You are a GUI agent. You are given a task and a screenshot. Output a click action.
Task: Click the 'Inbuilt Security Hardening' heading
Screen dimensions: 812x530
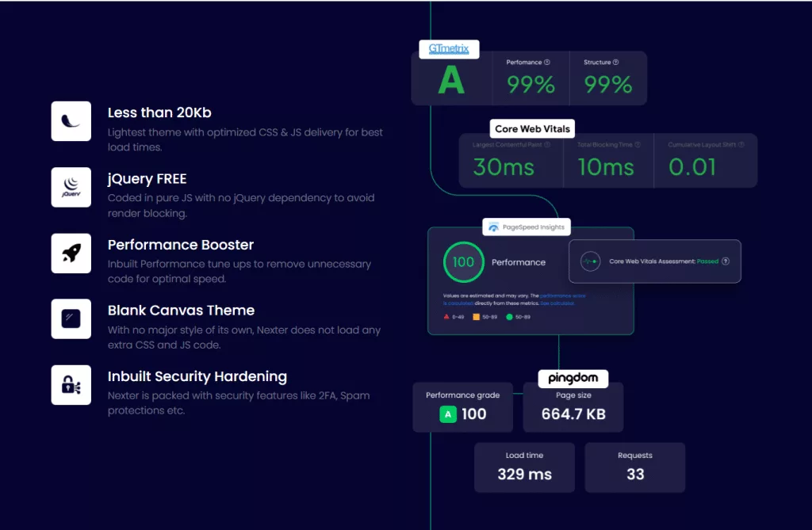197,377
